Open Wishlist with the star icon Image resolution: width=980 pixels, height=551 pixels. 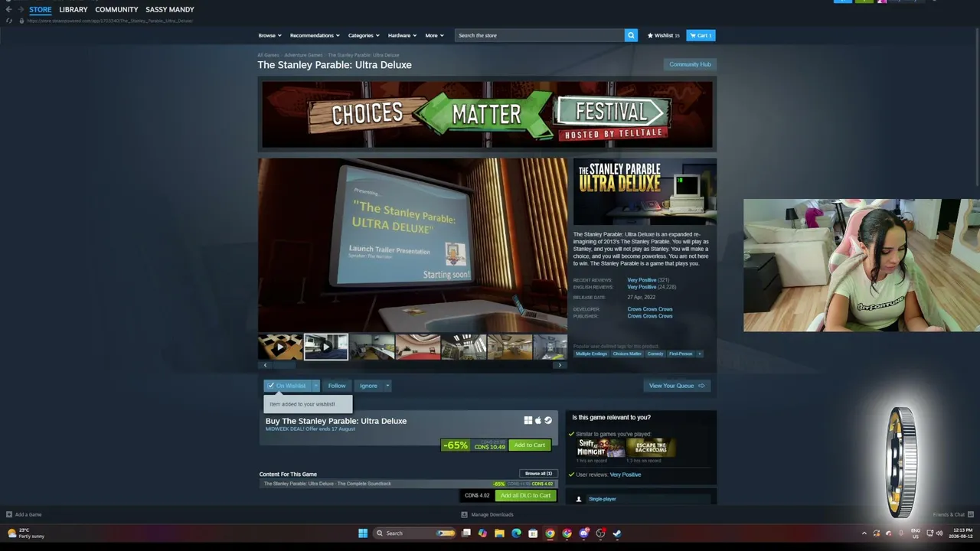663,35
